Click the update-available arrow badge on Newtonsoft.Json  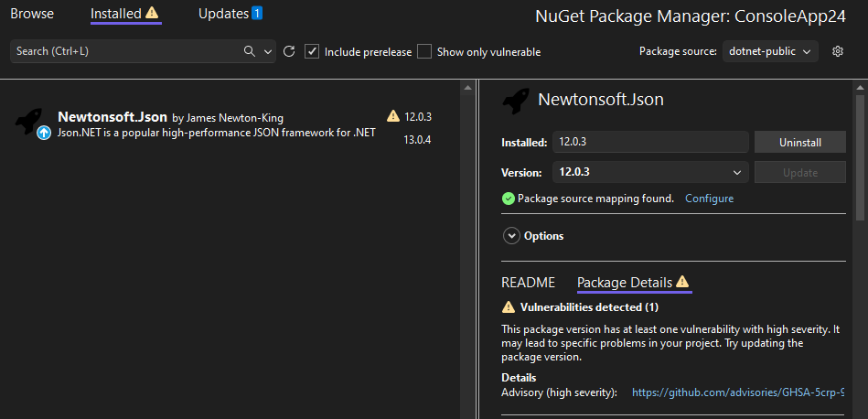pyautogui.click(x=43, y=133)
